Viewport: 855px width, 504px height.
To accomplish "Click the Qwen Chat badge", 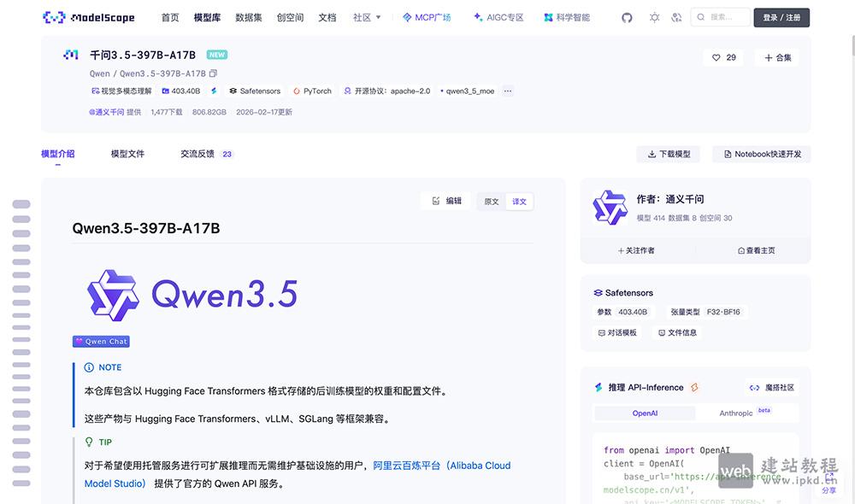I will coord(100,341).
